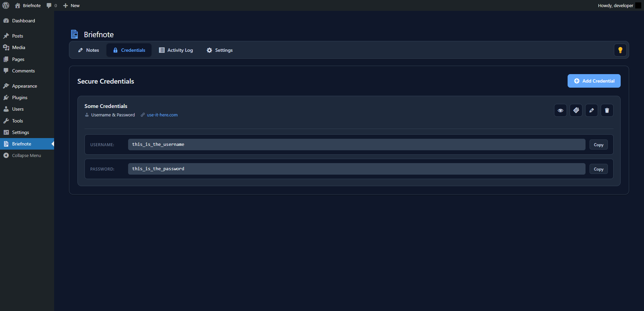Expand the 'Howdy, developer' account menu
The image size is (644, 311).
(615, 5)
